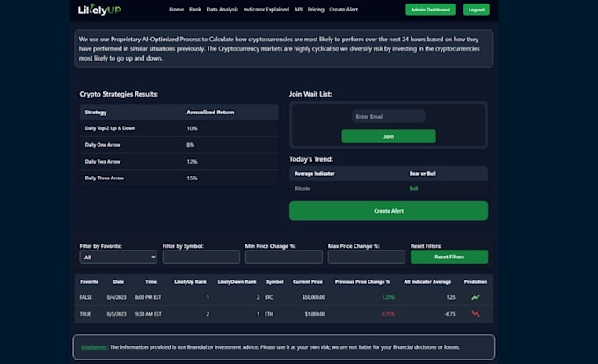Click the ETH symbol cell
The height and width of the screenshot is (364, 598).
[269, 314]
